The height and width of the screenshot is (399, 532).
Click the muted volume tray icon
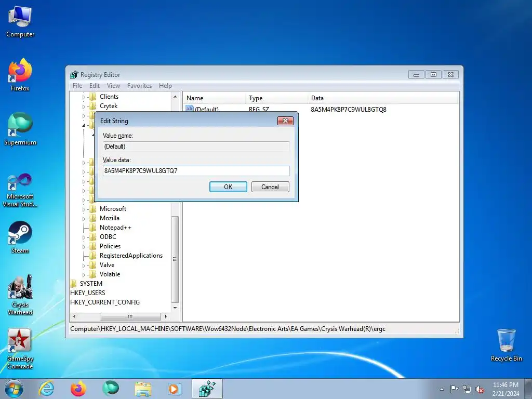(x=480, y=389)
